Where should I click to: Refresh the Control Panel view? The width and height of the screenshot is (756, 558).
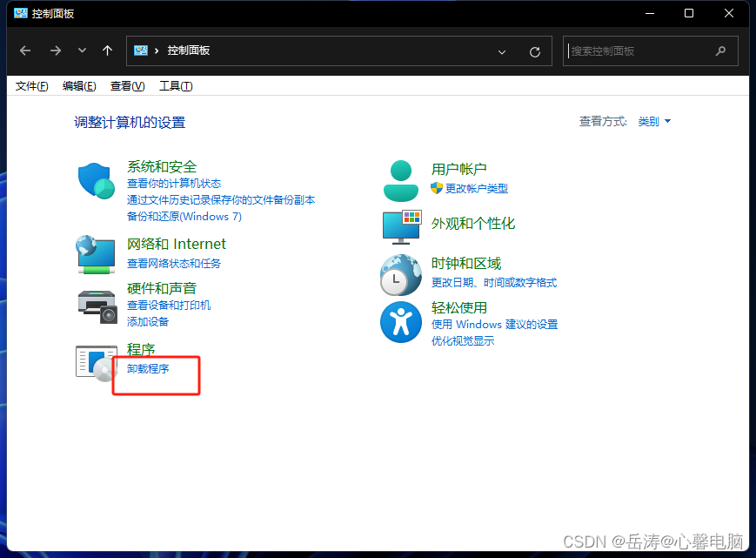click(535, 51)
